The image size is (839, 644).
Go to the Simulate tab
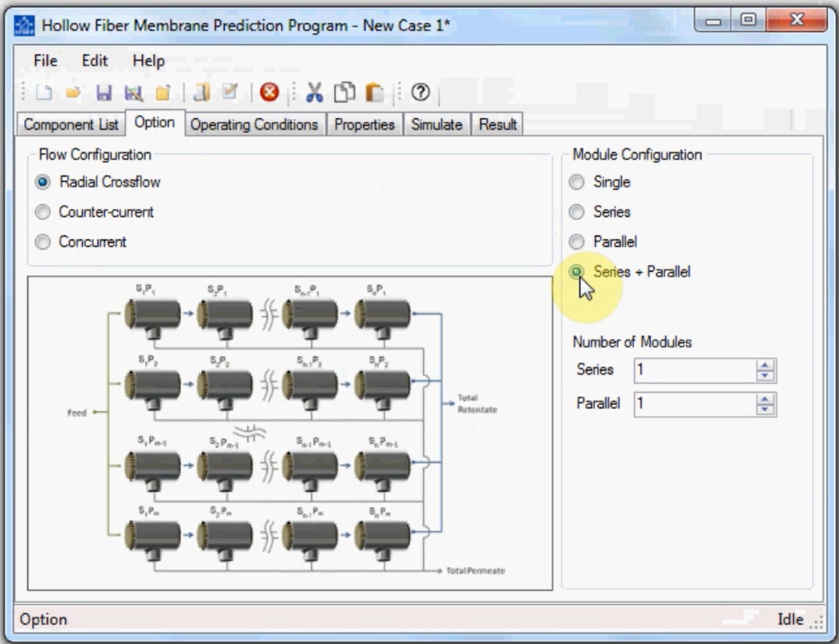(x=437, y=124)
